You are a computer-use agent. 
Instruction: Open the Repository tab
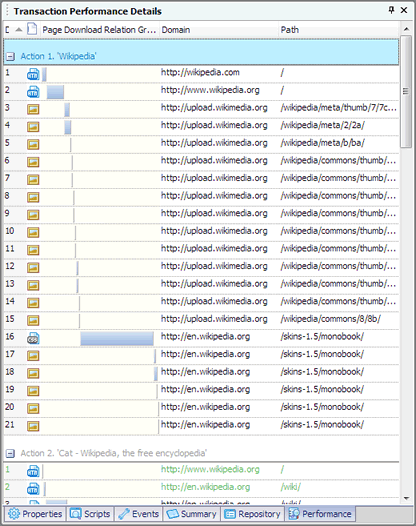(x=252, y=514)
